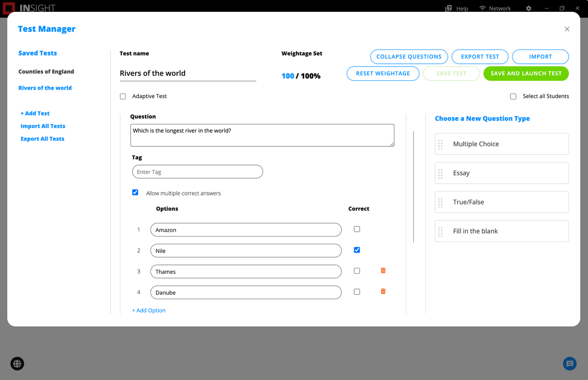This screenshot has width=588, height=380.
Task: Delete the Danube option with trash icon
Action: 383,291
